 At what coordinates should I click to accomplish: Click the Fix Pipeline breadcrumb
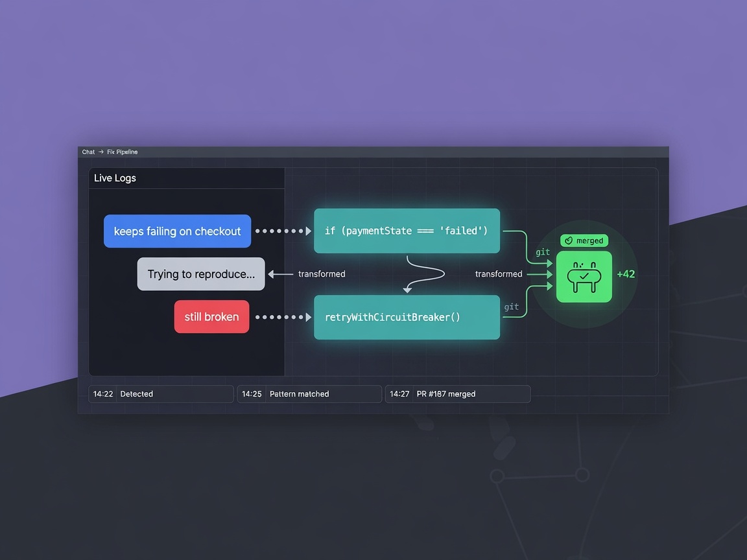click(x=123, y=152)
